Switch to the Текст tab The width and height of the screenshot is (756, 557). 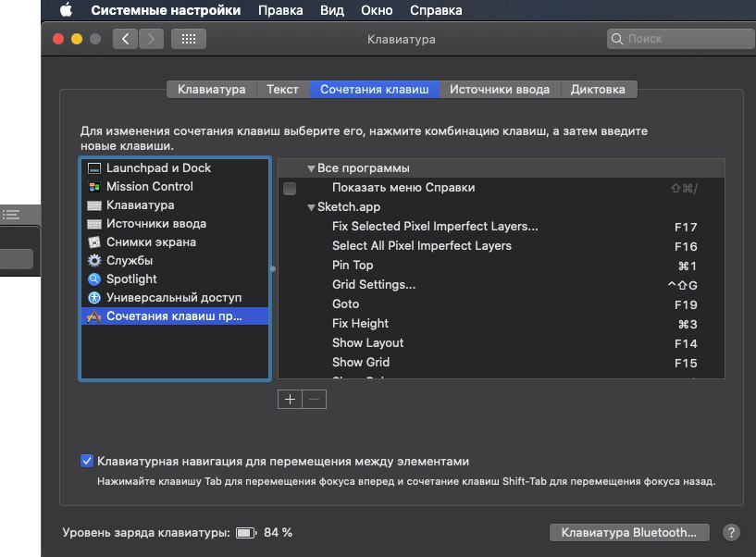click(x=282, y=89)
